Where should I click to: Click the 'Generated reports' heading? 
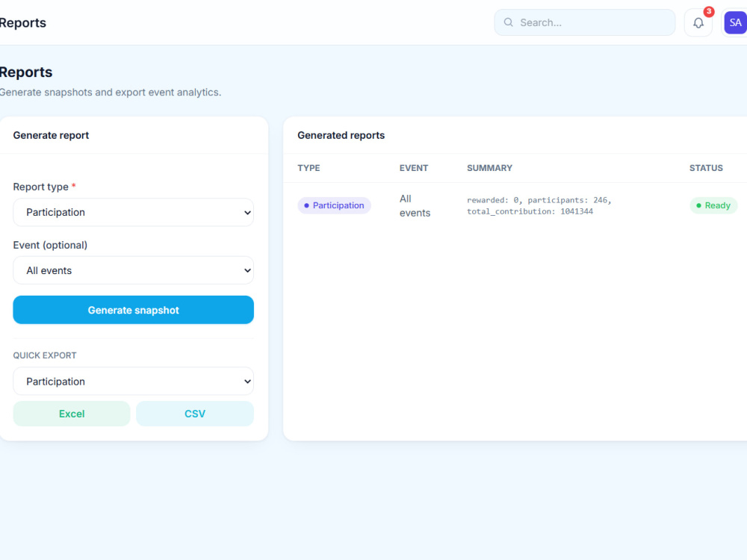click(x=341, y=135)
